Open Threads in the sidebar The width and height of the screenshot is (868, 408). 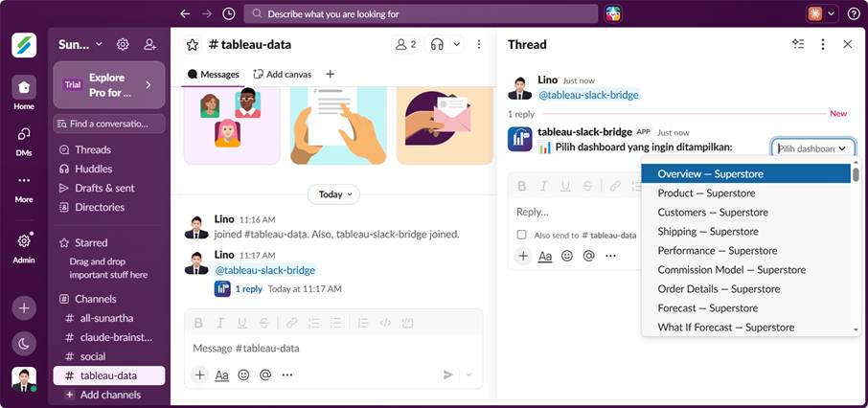[109, 149]
